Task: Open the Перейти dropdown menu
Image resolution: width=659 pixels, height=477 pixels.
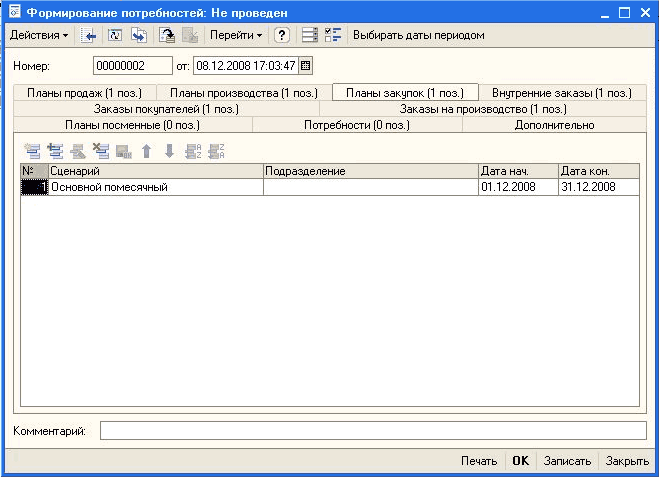Action: [236, 35]
